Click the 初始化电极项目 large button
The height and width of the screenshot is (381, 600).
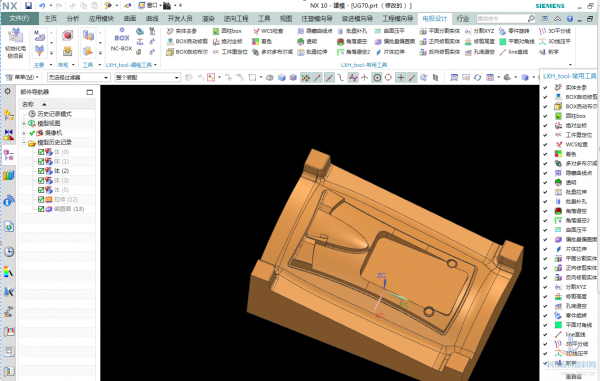[x=15, y=43]
